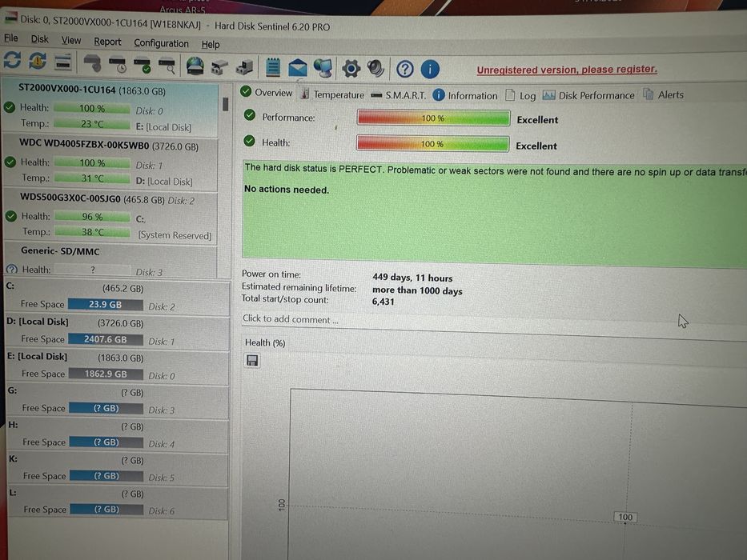Viewport: 747px width, 560px height.
Task: Click the gray disk with stethoscope icon
Action: pyautogui.click(x=92, y=63)
